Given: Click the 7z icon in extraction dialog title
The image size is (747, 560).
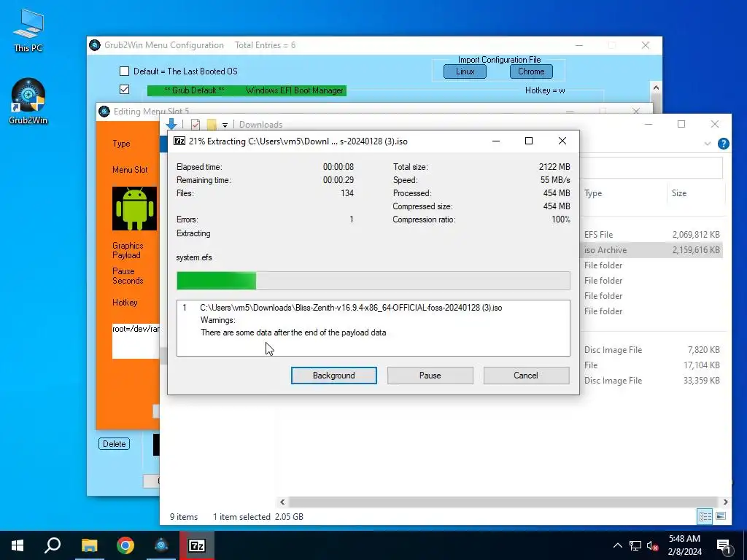Looking at the screenshot, I should [x=179, y=141].
